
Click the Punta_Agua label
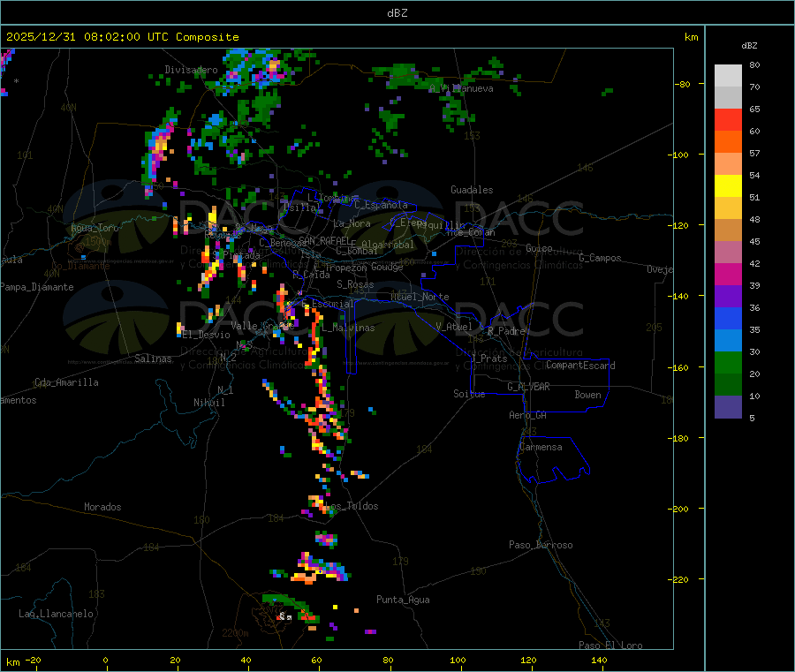point(403,600)
